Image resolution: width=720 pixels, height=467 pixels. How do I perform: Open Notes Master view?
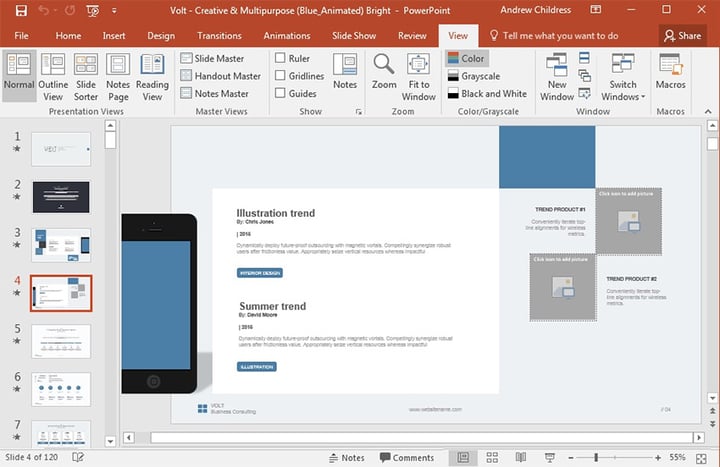[214, 93]
